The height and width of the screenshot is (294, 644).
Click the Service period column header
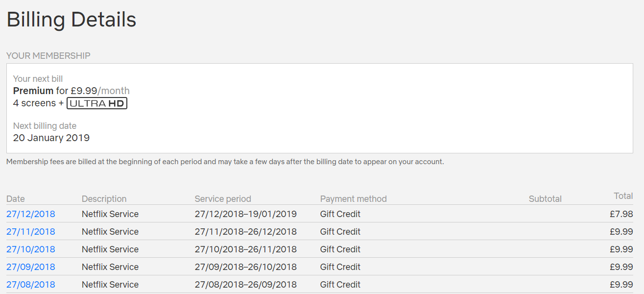point(223,199)
